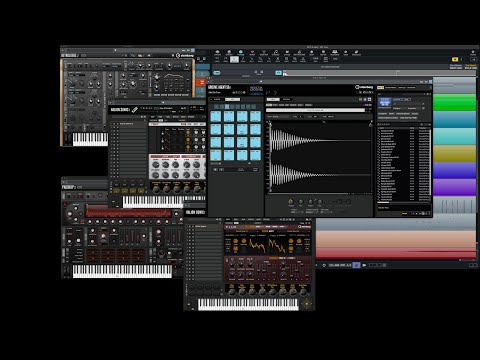Click the Padshop logo title
Viewport: 480px width, 360px height.
69,187
